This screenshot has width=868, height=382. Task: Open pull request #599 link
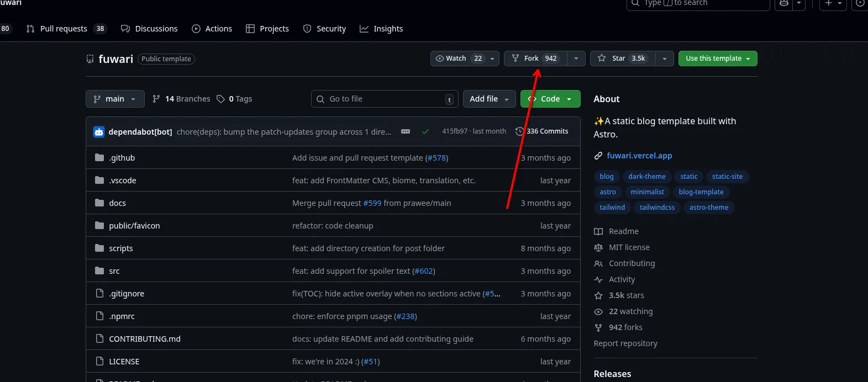pos(372,203)
